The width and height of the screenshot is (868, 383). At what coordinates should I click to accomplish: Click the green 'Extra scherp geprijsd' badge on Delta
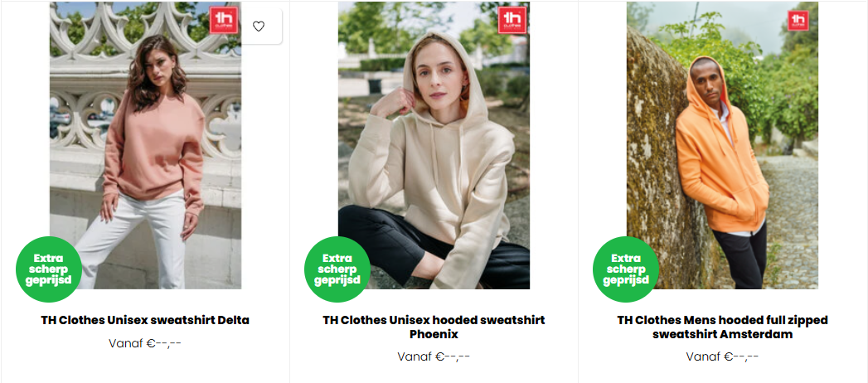[48, 269]
